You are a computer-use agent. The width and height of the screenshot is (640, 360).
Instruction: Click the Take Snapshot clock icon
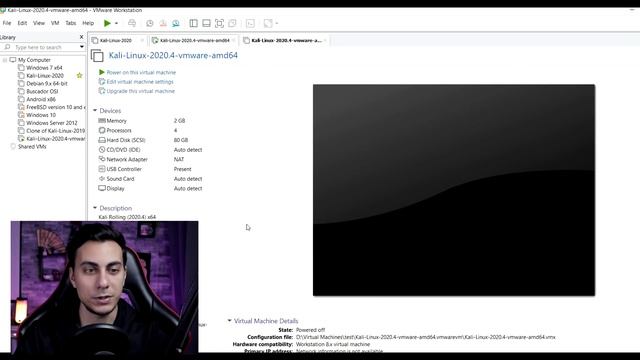point(150,23)
